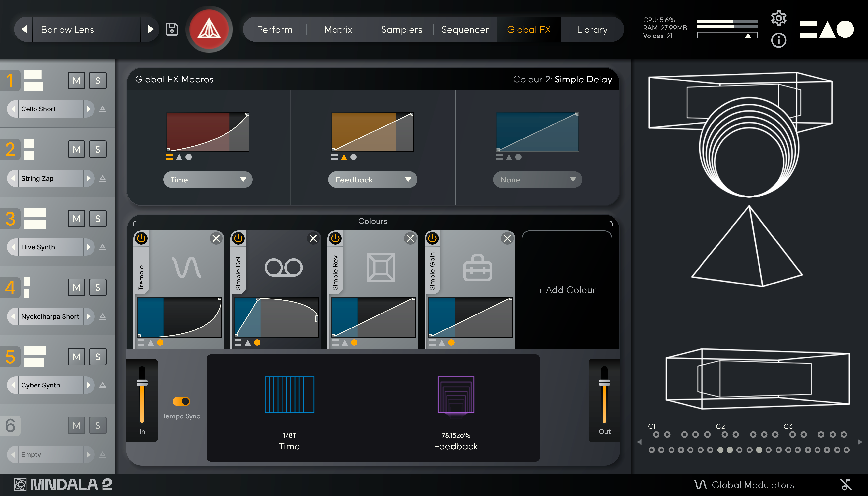Open the Library tab

pos(592,30)
